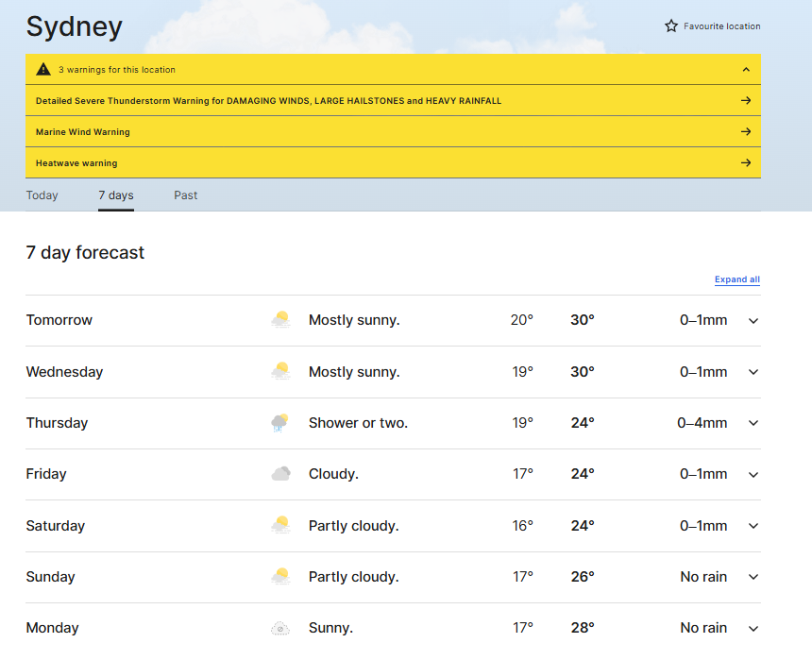The image size is (812, 660).
Task: Click the arrow beside Marine Wind Warning
Action: coord(746,132)
